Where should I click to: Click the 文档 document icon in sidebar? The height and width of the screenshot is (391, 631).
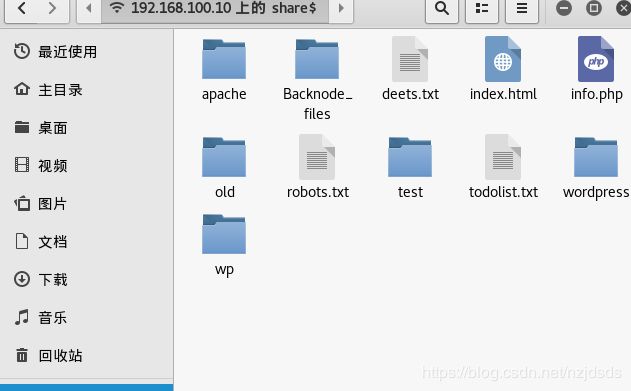(x=22, y=241)
